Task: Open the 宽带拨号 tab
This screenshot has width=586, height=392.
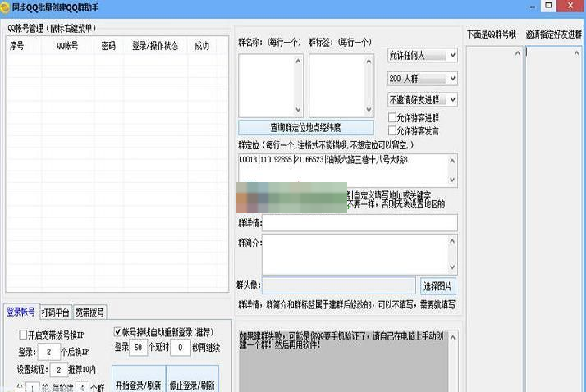Action: point(89,312)
